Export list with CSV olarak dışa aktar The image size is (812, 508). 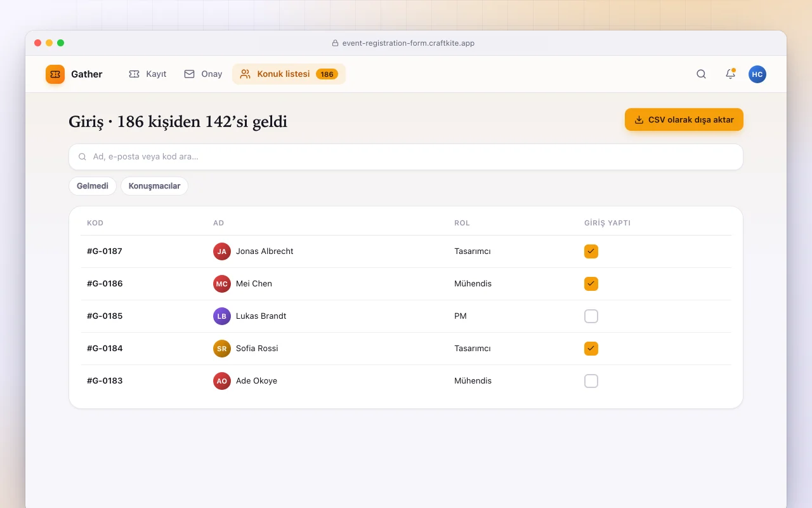684,119
